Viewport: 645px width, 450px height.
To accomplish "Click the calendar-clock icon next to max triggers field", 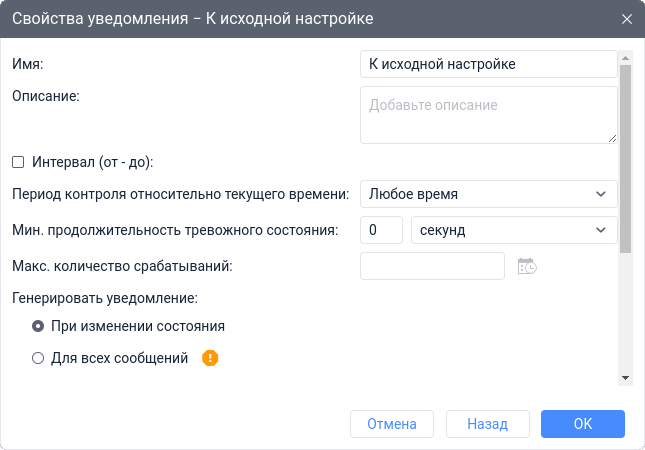I will point(527,266).
